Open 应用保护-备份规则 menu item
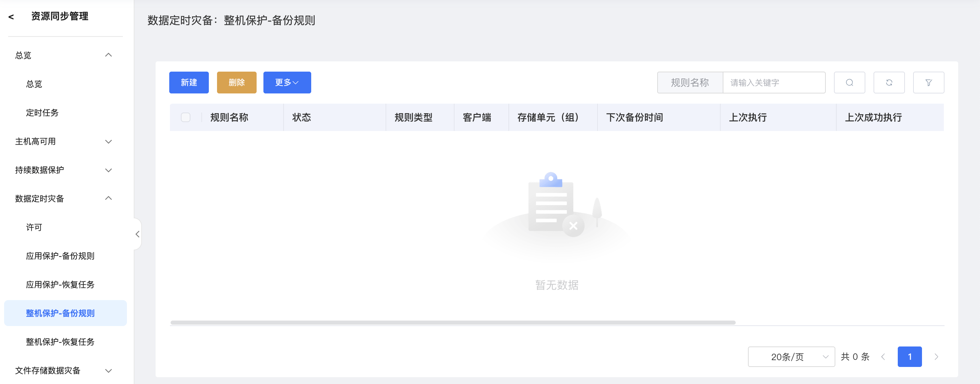The image size is (980, 384). tap(60, 256)
